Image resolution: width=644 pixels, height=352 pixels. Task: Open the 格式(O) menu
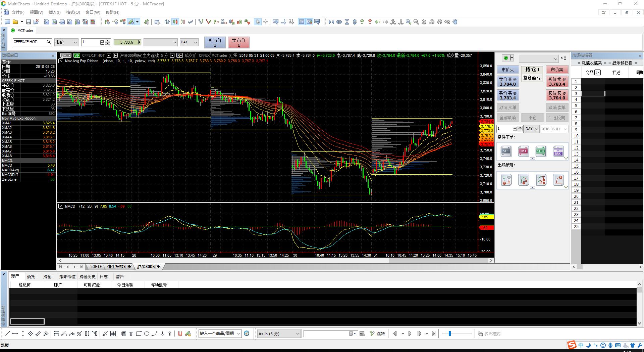click(x=73, y=12)
